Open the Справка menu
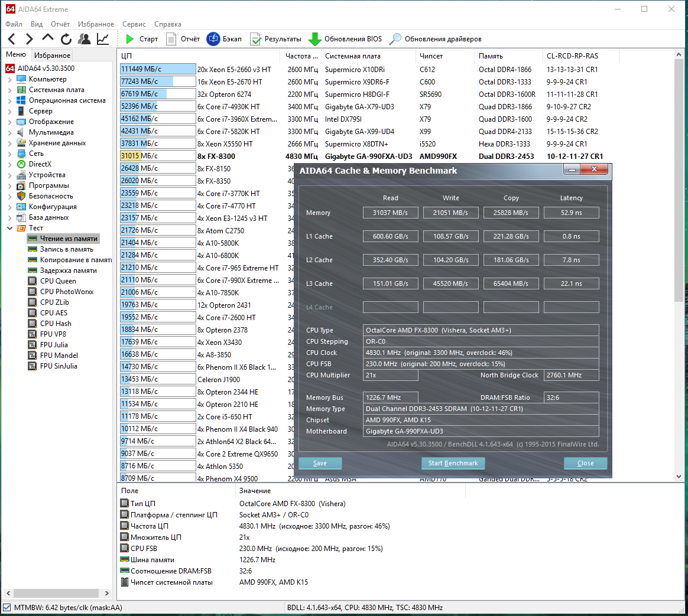This screenshot has height=616, width=688. [x=168, y=24]
